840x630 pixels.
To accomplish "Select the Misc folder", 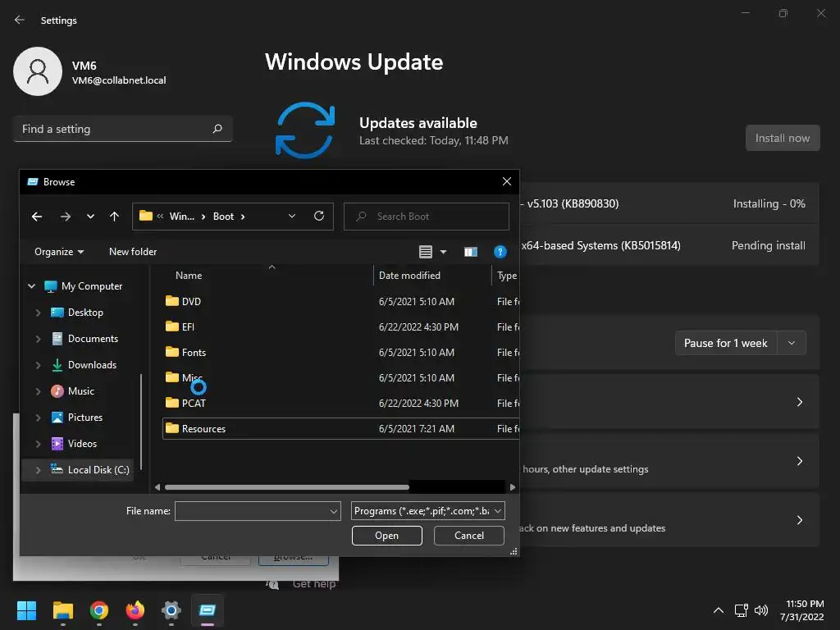I will [191, 377].
